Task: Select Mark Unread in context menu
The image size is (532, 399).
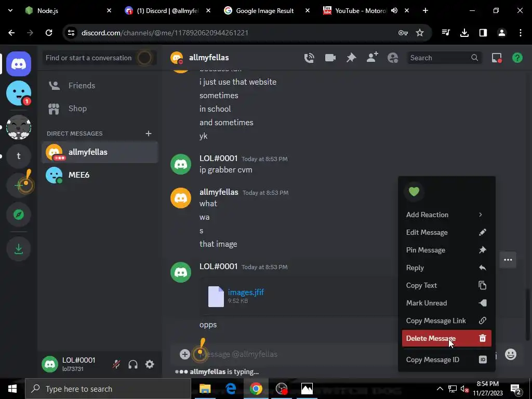Action: [x=446, y=303]
